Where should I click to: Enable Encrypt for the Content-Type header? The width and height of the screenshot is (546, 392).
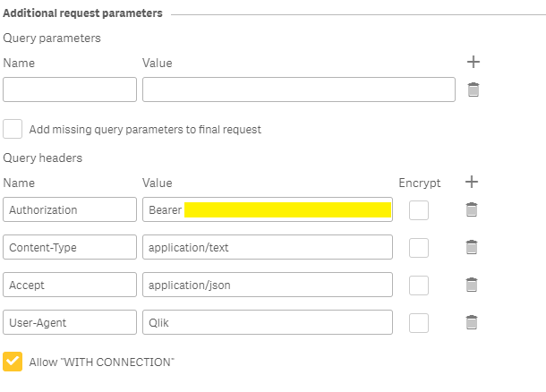pyautogui.click(x=418, y=248)
